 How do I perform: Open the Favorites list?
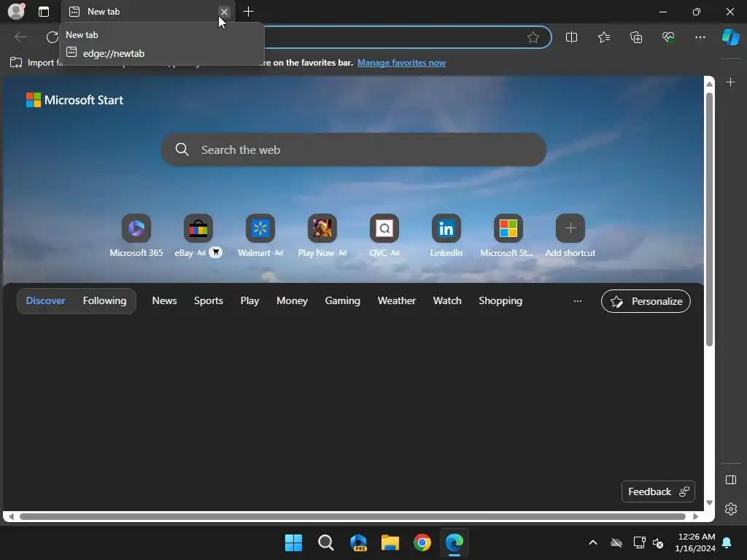[x=603, y=37]
